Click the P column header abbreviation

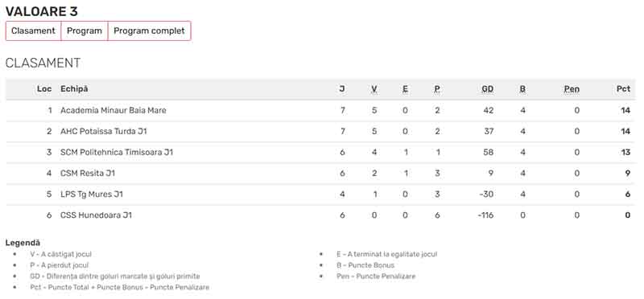(437, 89)
